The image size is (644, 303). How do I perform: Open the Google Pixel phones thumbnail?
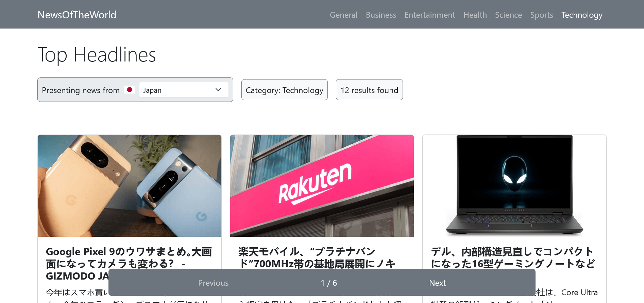130,186
